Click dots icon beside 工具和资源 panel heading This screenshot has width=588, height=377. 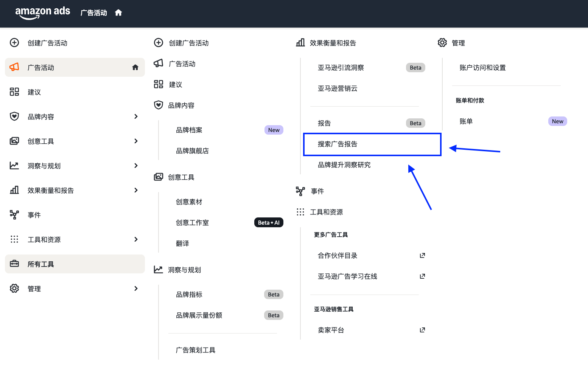tap(300, 212)
